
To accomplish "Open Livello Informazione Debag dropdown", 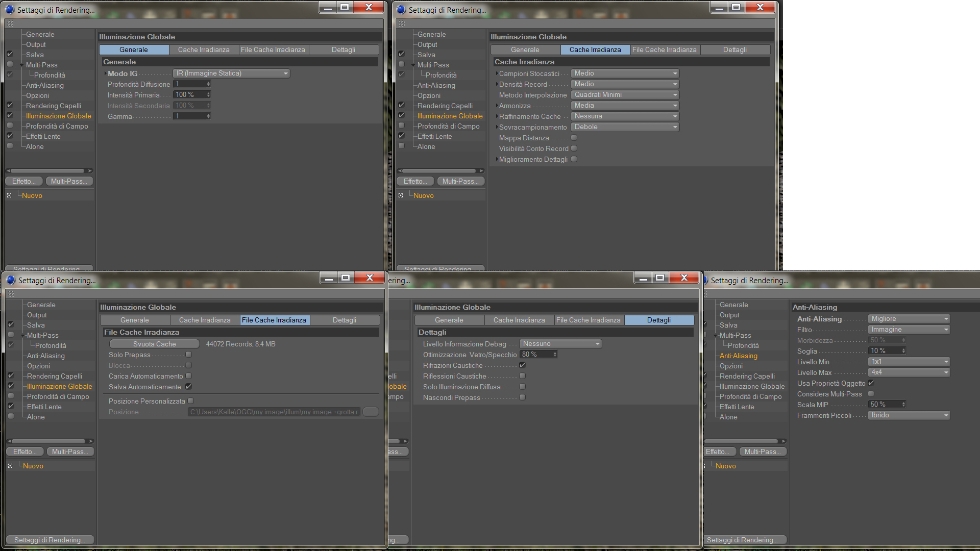I will point(560,344).
